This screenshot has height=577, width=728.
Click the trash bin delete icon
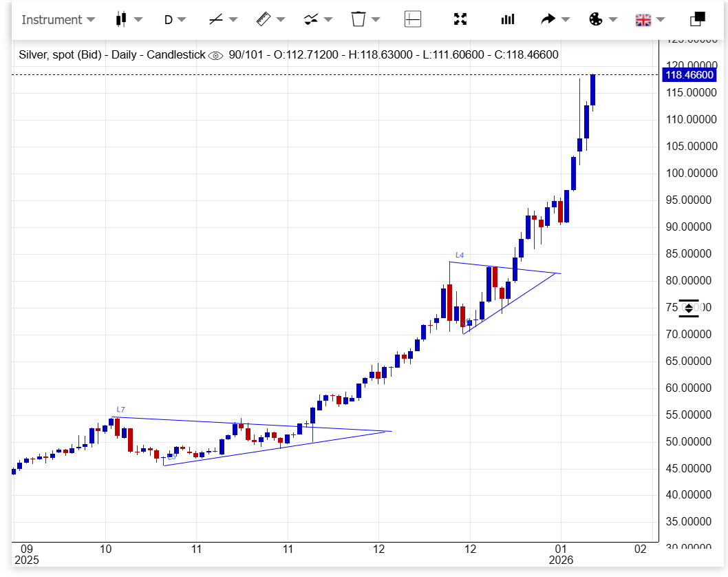pos(358,19)
